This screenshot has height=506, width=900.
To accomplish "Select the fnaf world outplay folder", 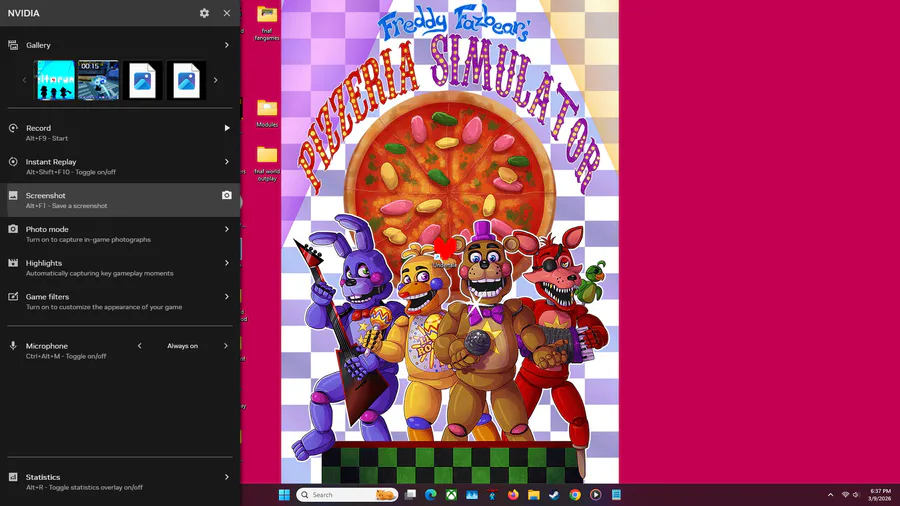I will tap(267, 164).
